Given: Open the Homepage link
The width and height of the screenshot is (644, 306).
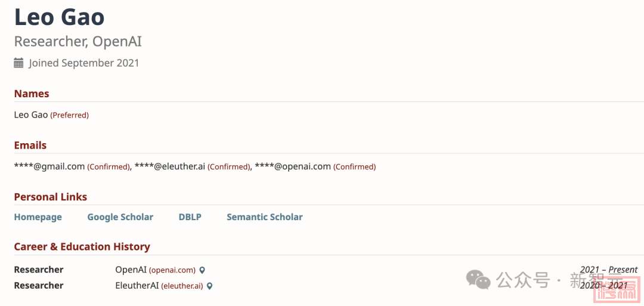Looking at the screenshot, I should (x=38, y=217).
